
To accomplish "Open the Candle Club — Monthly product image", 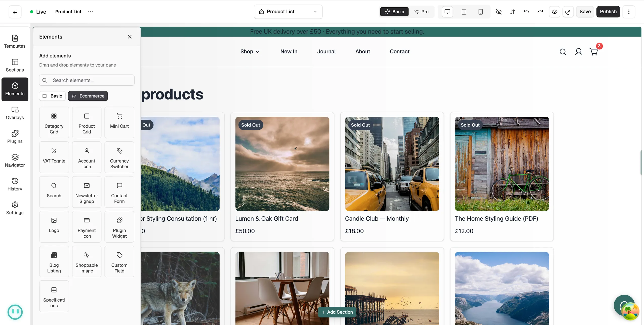I will click(x=392, y=164).
